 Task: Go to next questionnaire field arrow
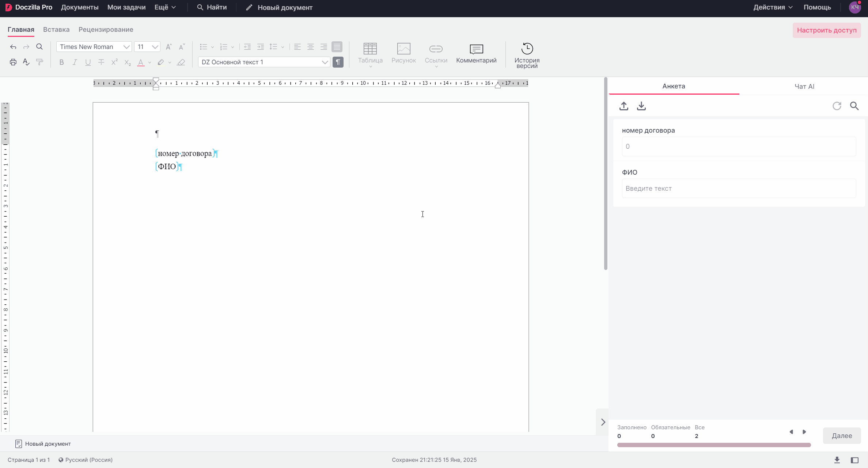coord(804,432)
